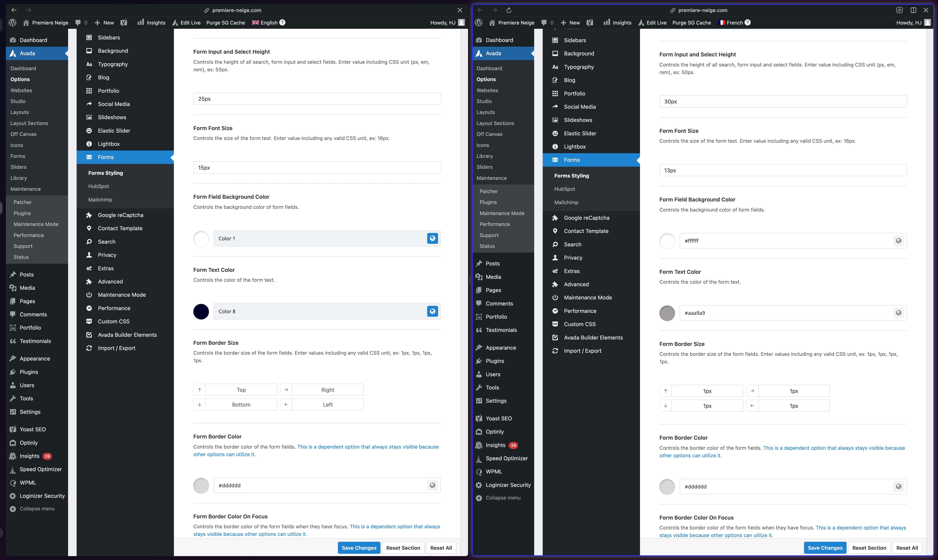This screenshot has height=560, width=938.
Task: Click Reset Section in left window
Action: pos(403,548)
